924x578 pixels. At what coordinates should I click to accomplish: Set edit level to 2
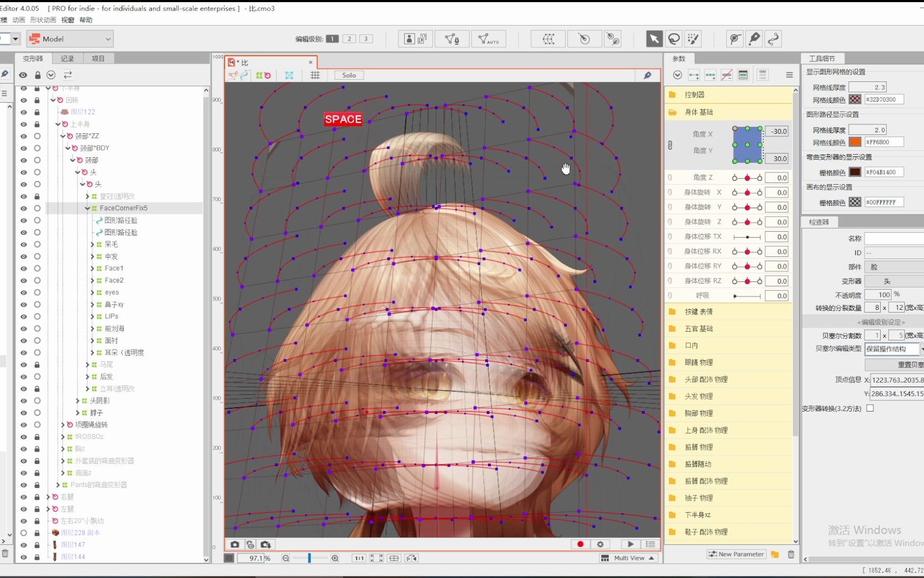click(x=349, y=39)
